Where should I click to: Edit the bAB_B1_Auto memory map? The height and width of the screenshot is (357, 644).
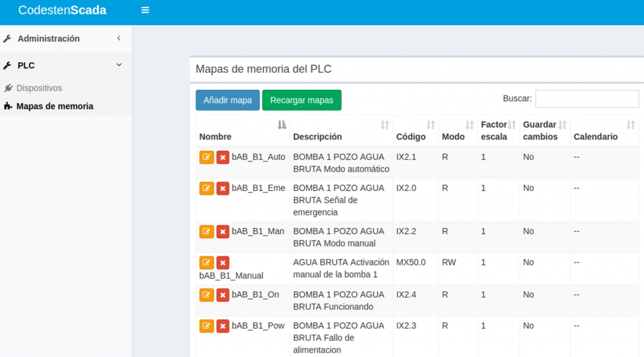pyautogui.click(x=206, y=157)
